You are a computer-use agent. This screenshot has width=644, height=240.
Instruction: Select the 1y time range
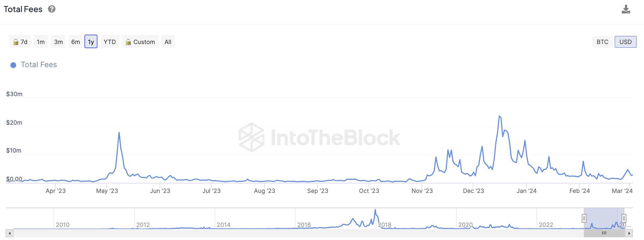[91, 42]
